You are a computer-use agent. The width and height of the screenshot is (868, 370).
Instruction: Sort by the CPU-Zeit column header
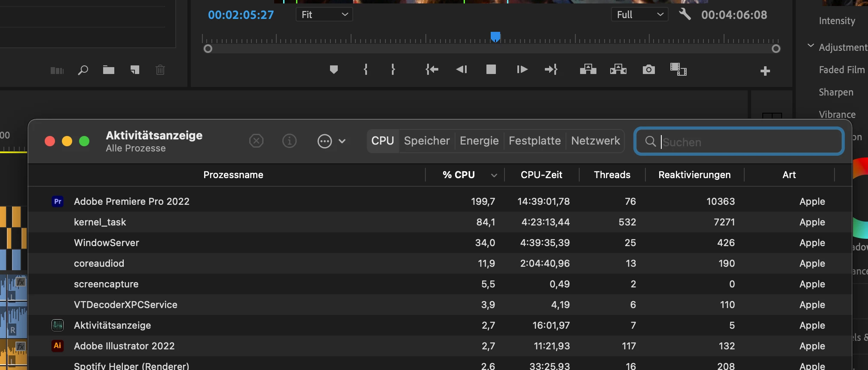click(541, 175)
